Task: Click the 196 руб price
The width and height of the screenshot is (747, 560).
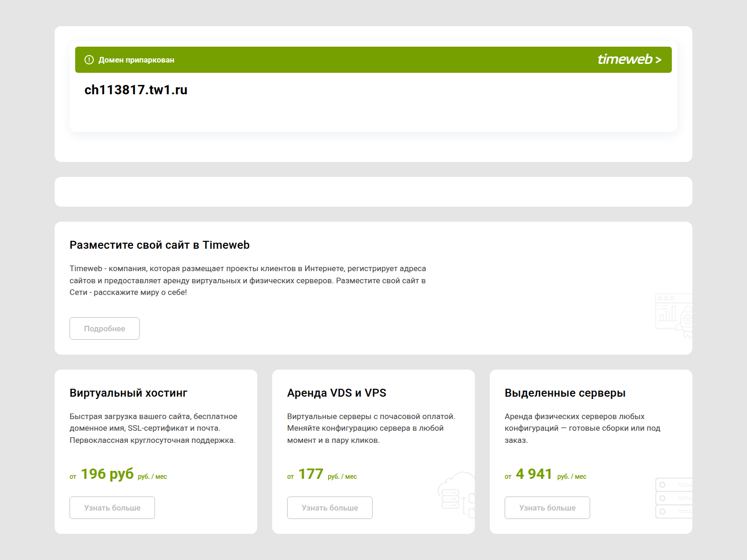Action: pos(107,474)
